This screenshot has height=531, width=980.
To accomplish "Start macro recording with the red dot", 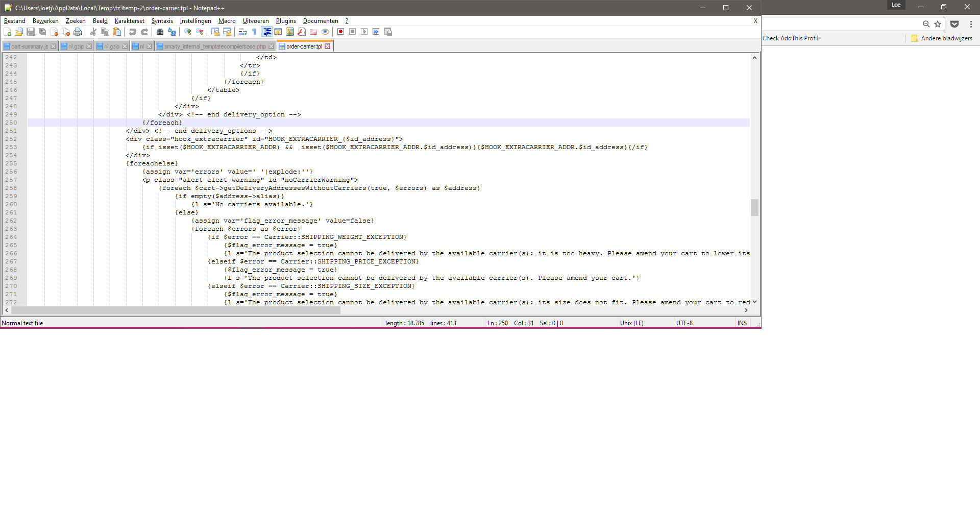I will pos(340,32).
